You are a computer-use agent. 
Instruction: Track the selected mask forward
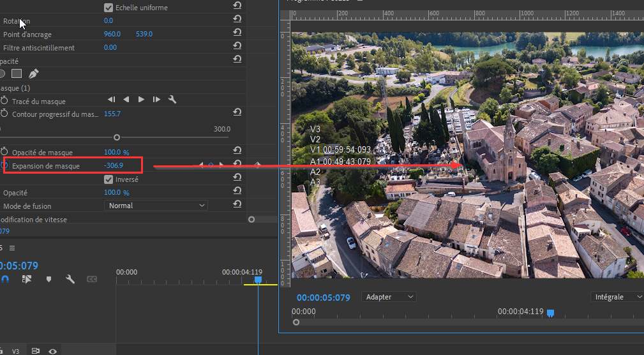point(141,100)
